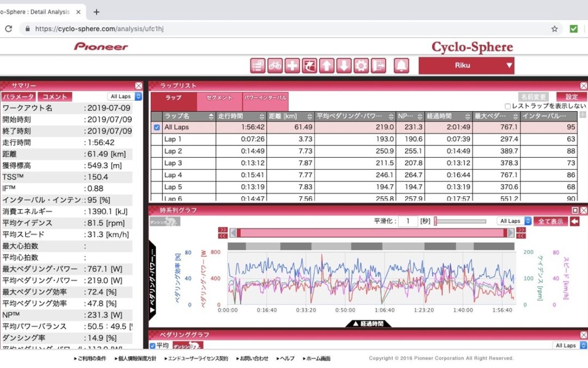Toggle the 平均 checkbox in pedaling graph
This screenshot has height=368, width=588.
pos(152,346)
